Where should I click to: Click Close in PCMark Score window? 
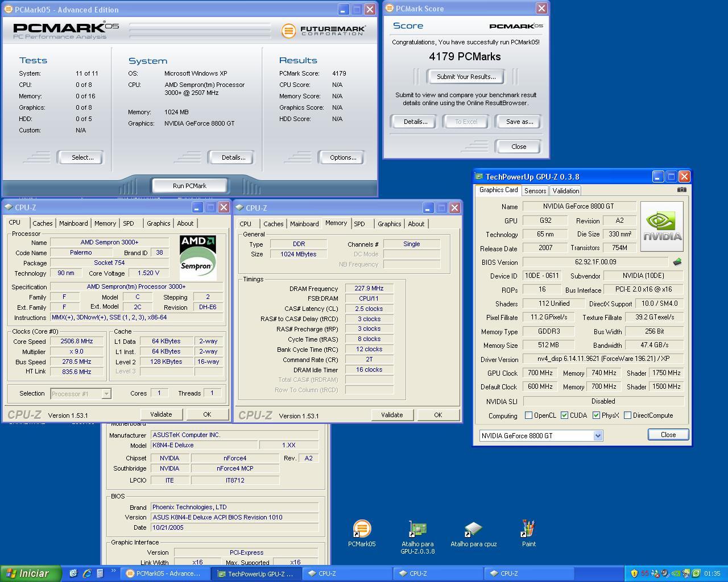click(519, 147)
